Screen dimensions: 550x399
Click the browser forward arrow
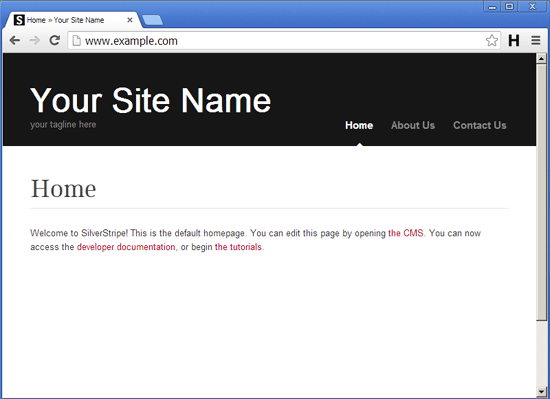34,41
